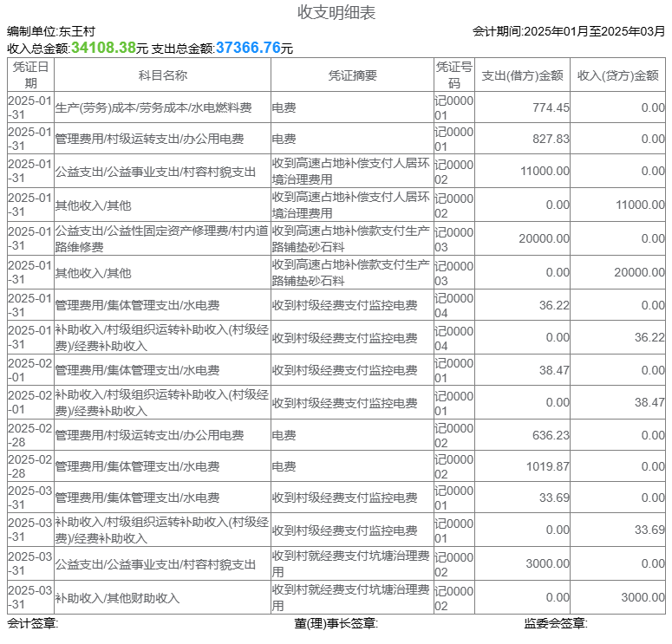Click the 收支明细表 title
672x644 pixels.
click(x=336, y=12)
